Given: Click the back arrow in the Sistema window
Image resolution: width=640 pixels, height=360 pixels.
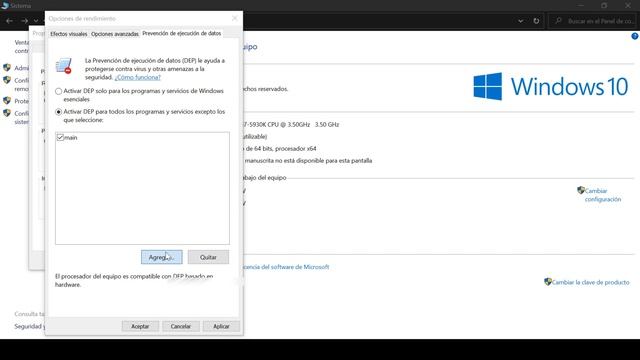Looking at the screenshot, I should tap(9, 20).
